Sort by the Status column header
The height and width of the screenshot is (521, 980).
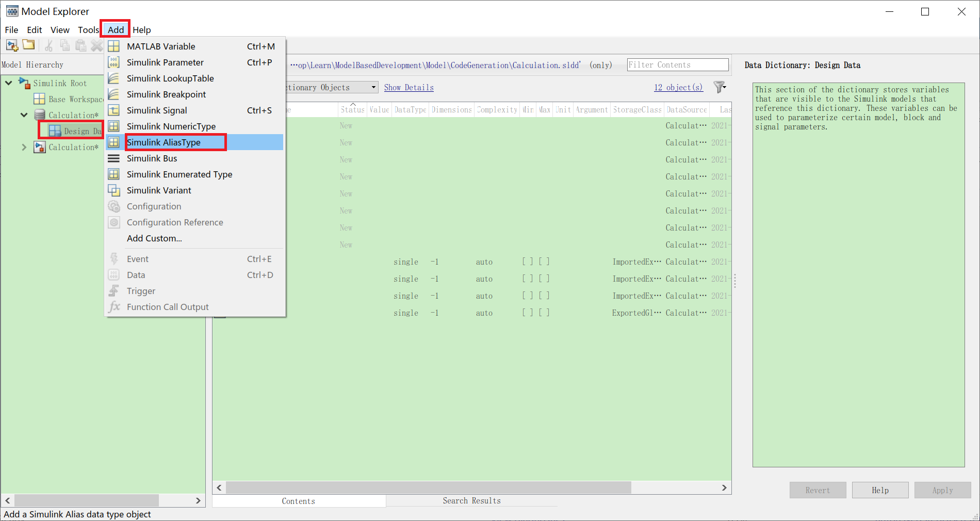tap(353, 110)
